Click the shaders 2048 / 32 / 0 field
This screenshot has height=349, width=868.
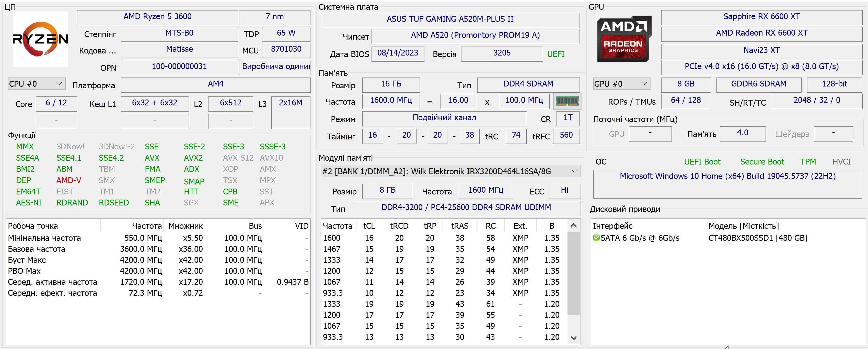[817, 101]
